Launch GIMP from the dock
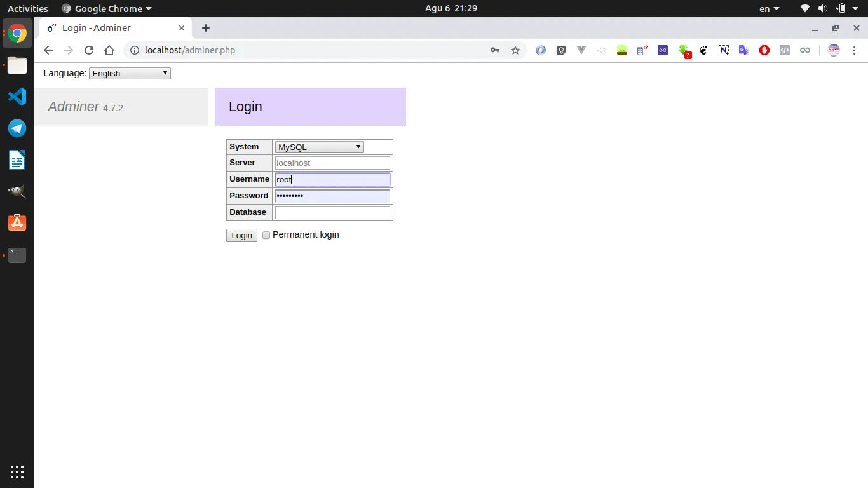The height and width of the screenshot is (488, 868). [x=17, y=191]
